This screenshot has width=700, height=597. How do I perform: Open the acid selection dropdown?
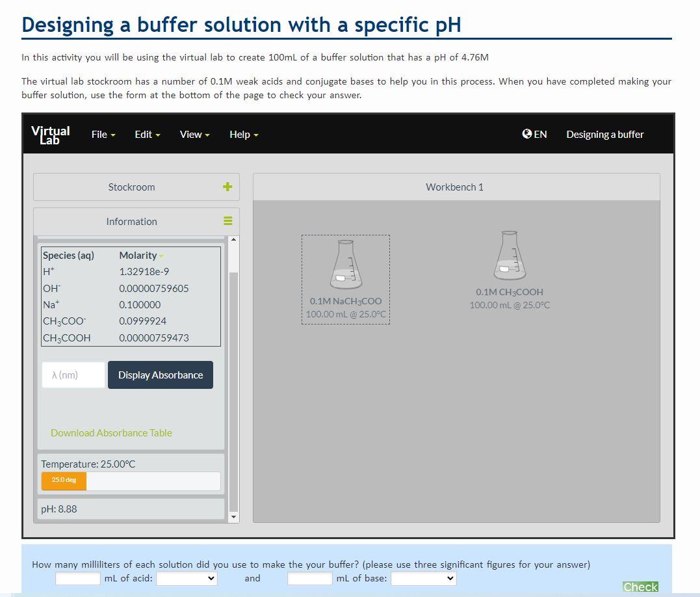pyautogui.click(x=187, y=578)
